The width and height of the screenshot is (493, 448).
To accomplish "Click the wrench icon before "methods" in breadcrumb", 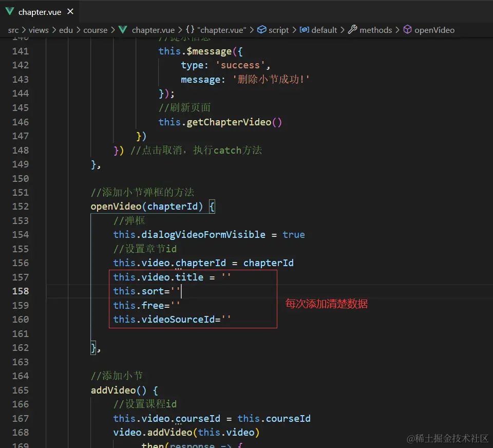I will 353,30.
